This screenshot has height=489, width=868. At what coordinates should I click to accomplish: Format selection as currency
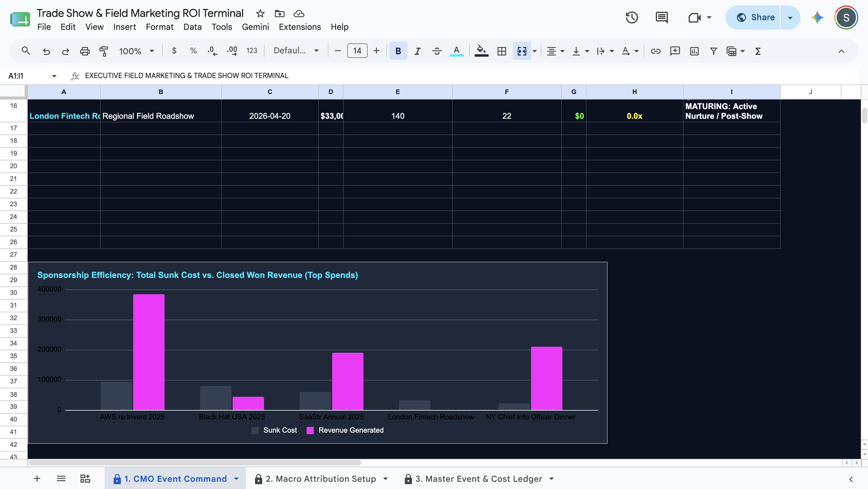174,51
